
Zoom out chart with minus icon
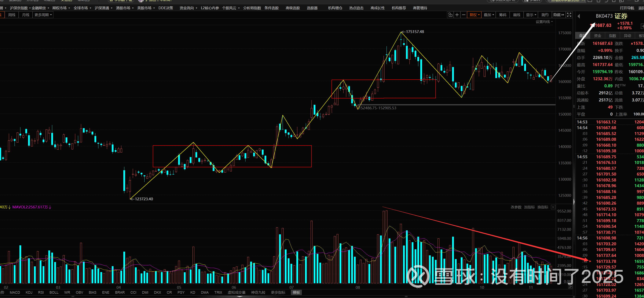point(464,15)
